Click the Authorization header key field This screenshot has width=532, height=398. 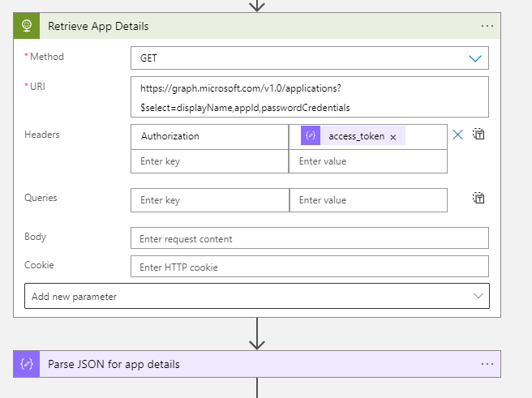(209, 136)
